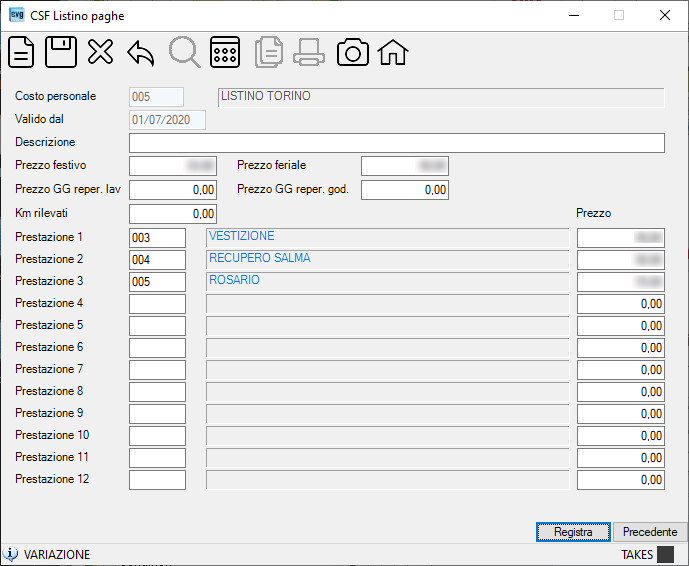The image size is (689, 566).
Task: Click the copy documents toolbar icon
Action: point(269,52)
